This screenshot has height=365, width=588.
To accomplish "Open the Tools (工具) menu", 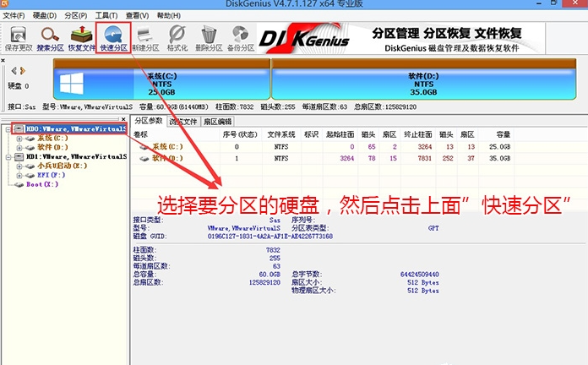I will point(106,16).
